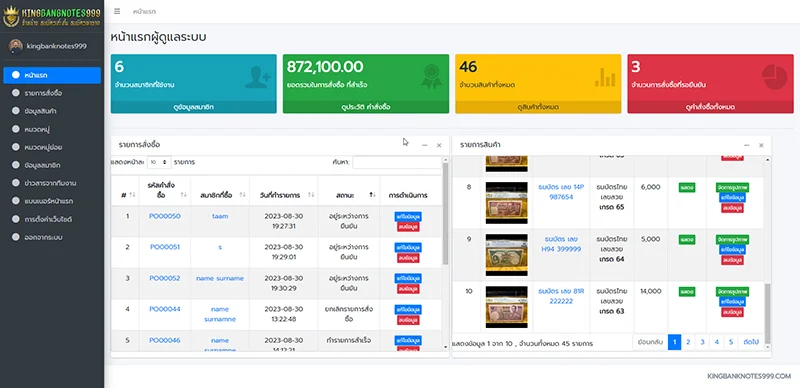This screenshot has width=800, height=388.
Task: Click the kingbanknotes999 user avatar
Action: click(15, 46)
